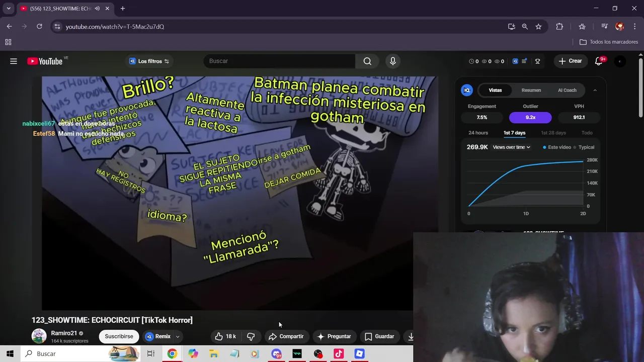Click the Buscar search field on YouTube
Screen dimensions: 644x362
(279, 61)
